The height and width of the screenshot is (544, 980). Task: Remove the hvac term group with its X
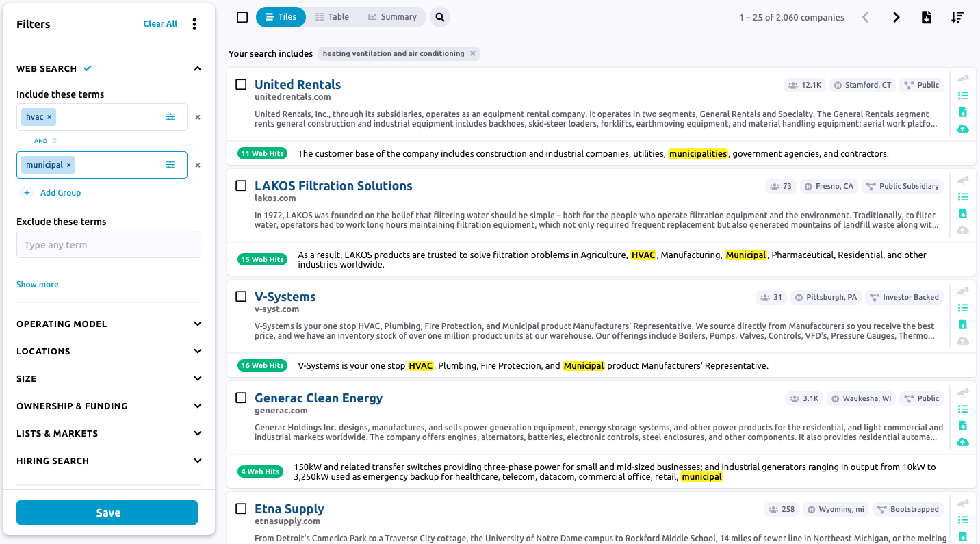click(198, 117)
